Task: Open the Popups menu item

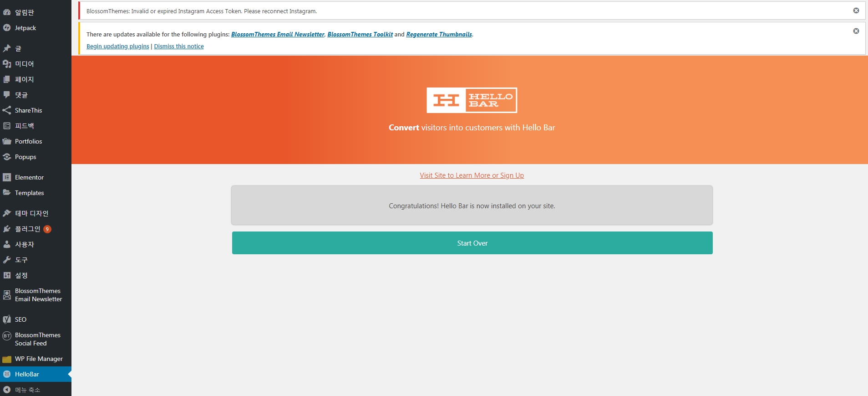Action: (36, 157)
